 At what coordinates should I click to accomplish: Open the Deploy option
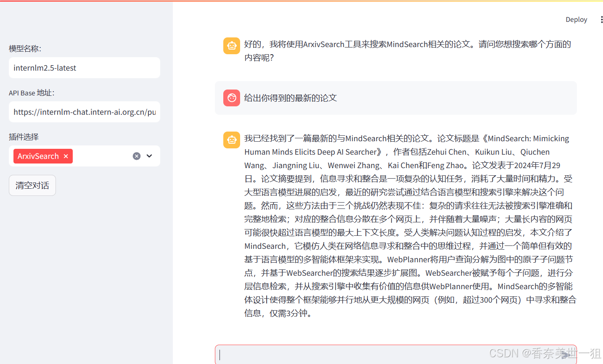pos(576,20)
